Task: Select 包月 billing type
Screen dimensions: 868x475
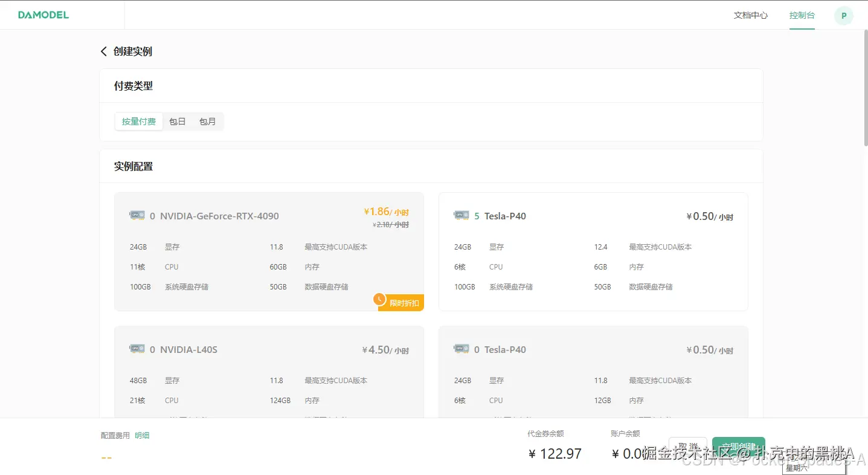Action: [x=208, y=121]
